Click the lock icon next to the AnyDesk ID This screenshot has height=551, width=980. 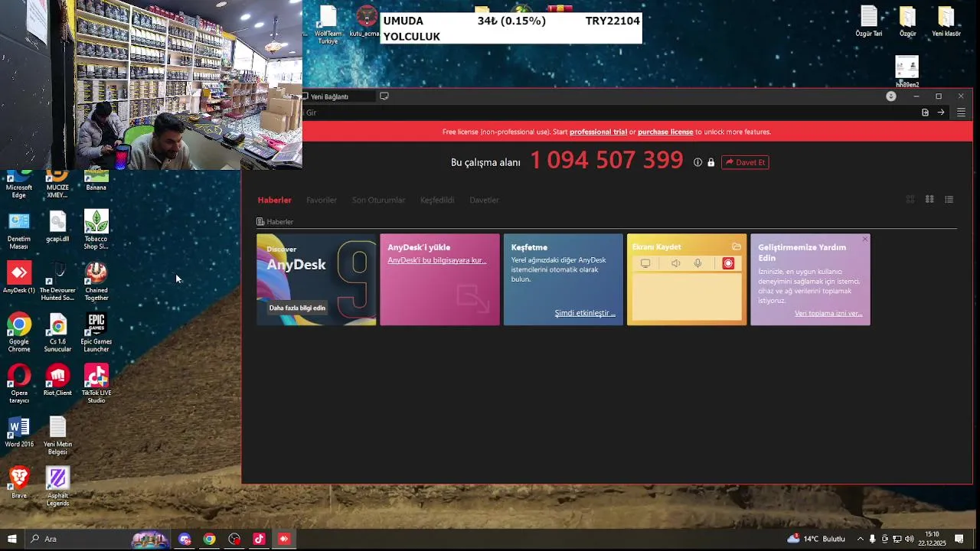click(x=710, y=162)
